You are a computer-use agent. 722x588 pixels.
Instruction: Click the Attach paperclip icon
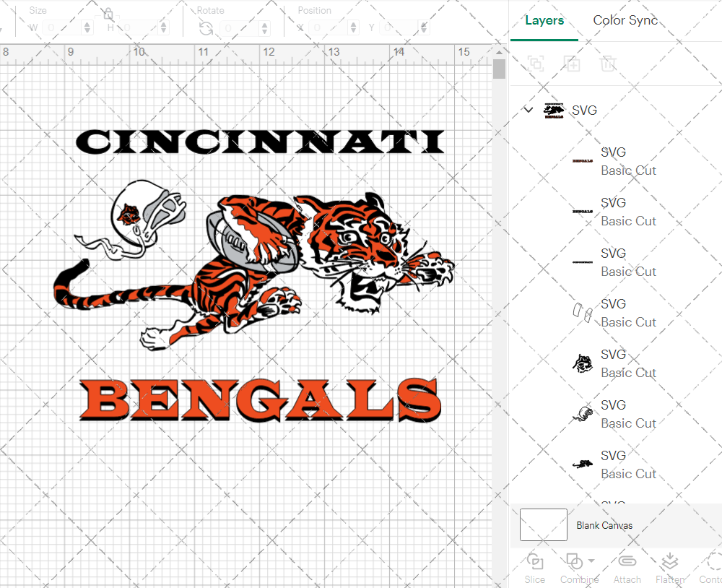tap(627, 562)
